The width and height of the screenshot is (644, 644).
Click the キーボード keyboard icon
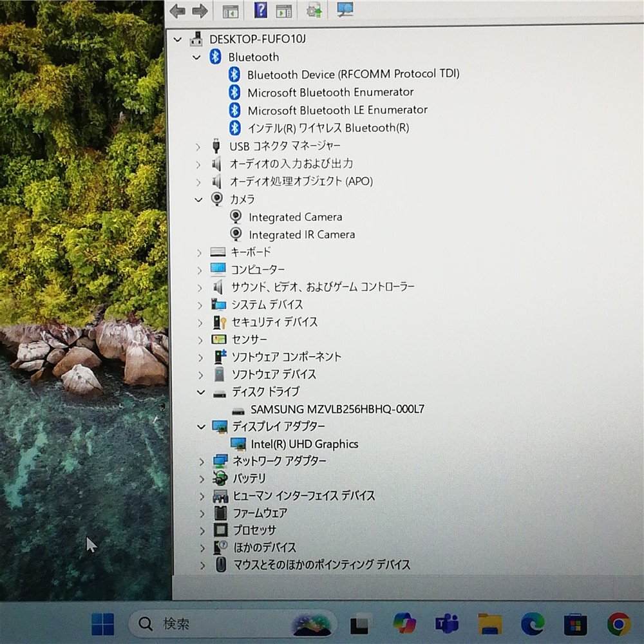218,252
